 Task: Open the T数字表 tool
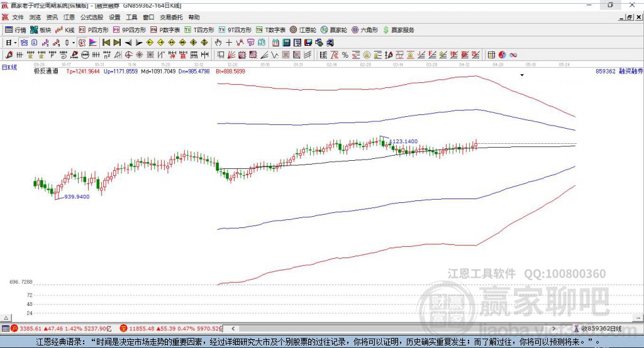(270, 30)
